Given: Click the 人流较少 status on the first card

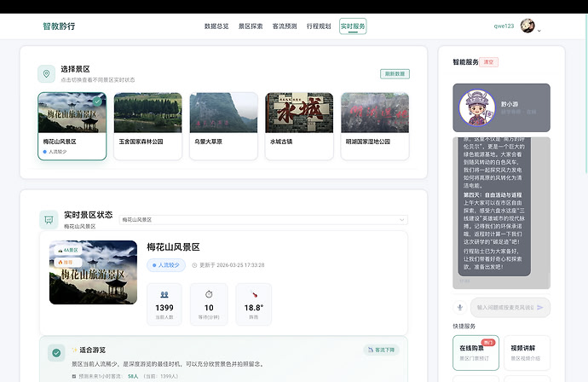Looking at the screenshot, I should coord(55,152).
